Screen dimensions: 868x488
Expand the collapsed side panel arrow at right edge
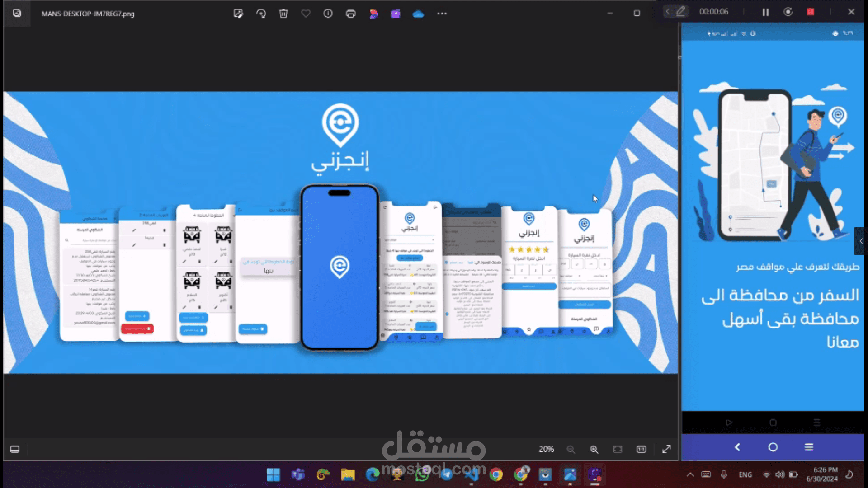click(861, 241)
